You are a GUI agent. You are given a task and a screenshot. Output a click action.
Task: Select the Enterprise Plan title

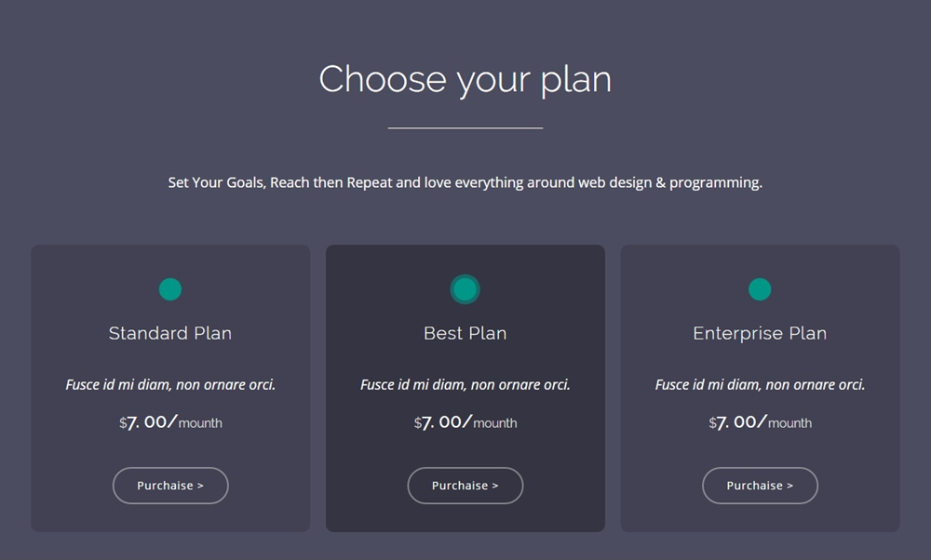tap(760, 333)
